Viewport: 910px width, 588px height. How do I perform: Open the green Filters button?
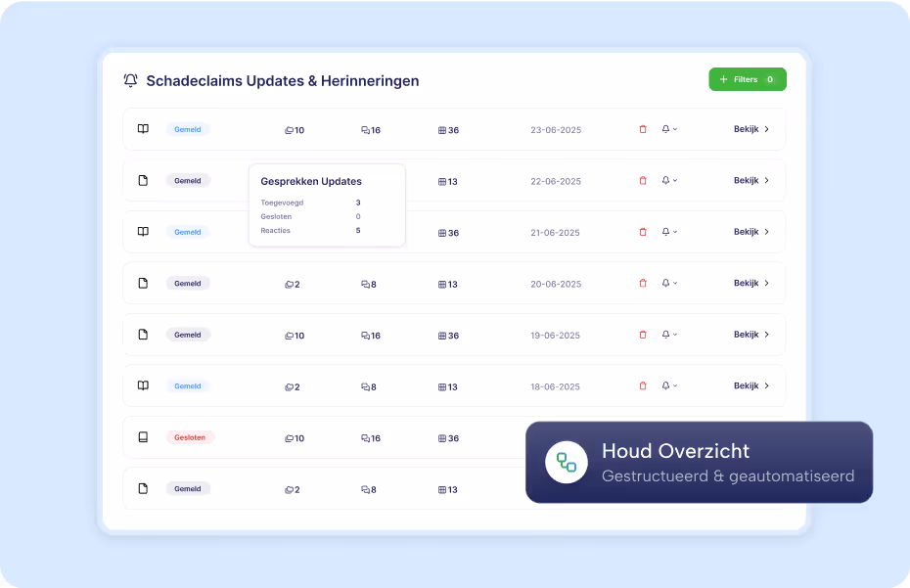tap(748, 79)
